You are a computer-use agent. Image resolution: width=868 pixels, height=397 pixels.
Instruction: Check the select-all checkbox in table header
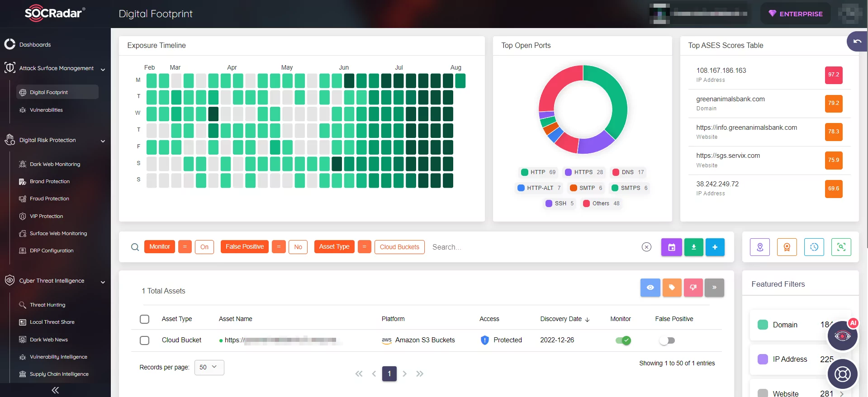[x=145, y=319]
